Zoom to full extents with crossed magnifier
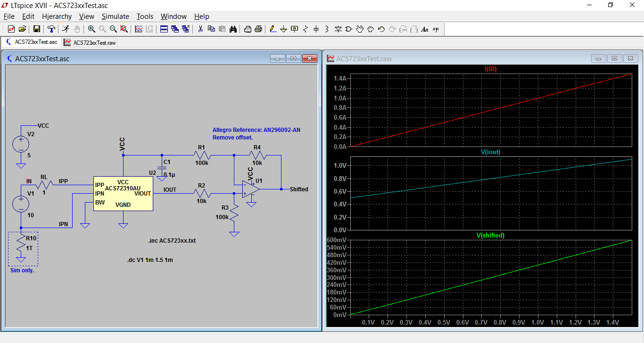The width and height of the screenshot is (644, 343). click(124, 29)
